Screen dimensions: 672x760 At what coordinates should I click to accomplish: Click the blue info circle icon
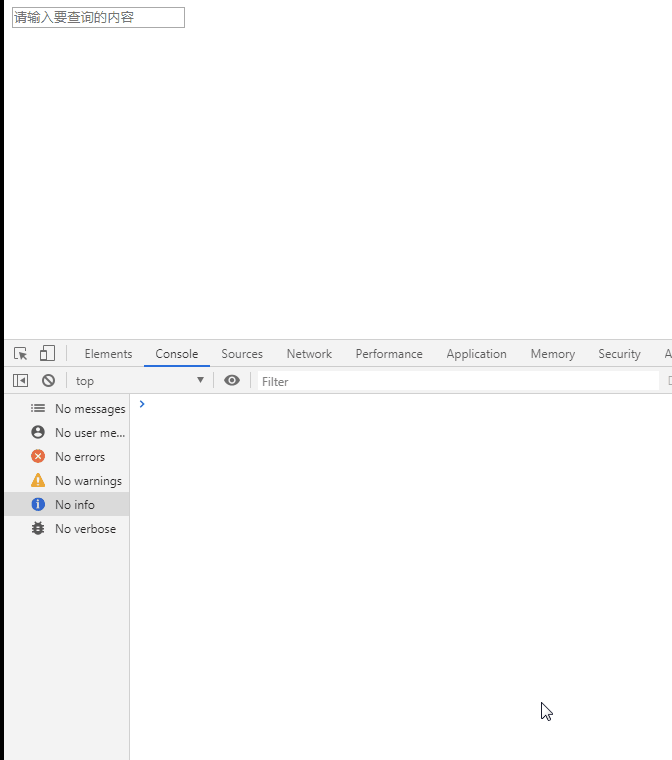tap(38, 505)
